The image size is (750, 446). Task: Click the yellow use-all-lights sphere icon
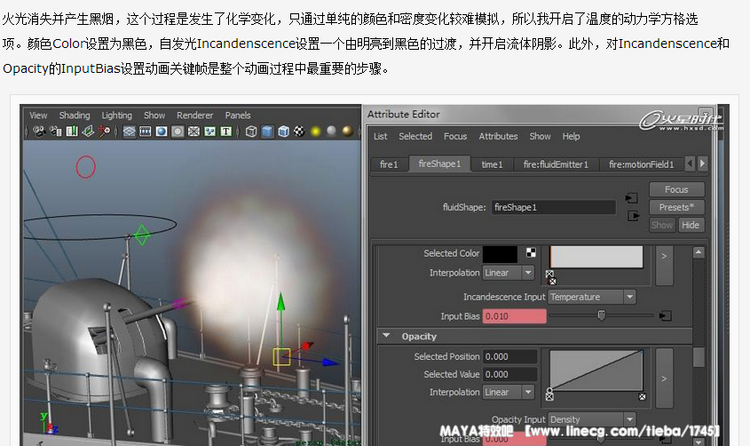[313, 131]
